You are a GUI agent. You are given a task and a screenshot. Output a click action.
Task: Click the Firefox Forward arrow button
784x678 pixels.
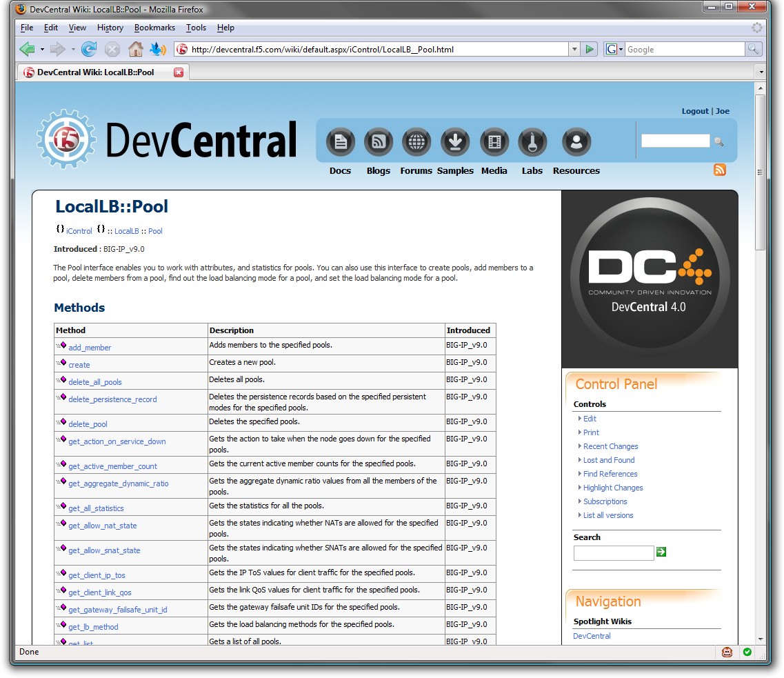pos(58,49)
